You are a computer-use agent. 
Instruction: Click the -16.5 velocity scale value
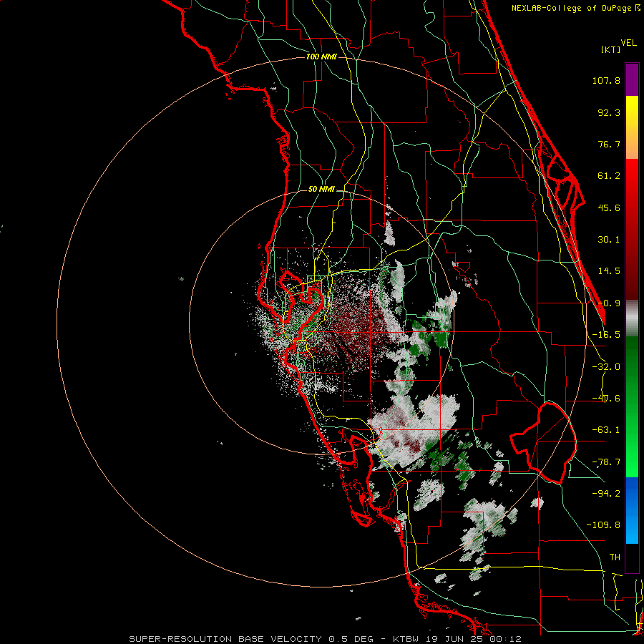point(606,335)
